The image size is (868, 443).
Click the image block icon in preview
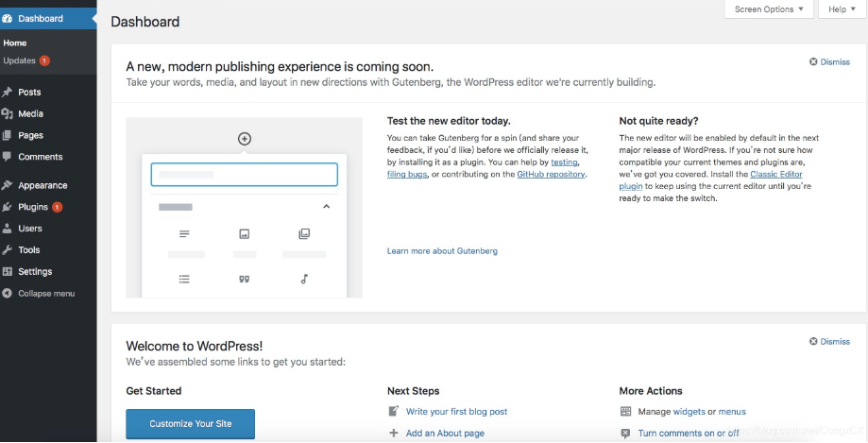244,234
